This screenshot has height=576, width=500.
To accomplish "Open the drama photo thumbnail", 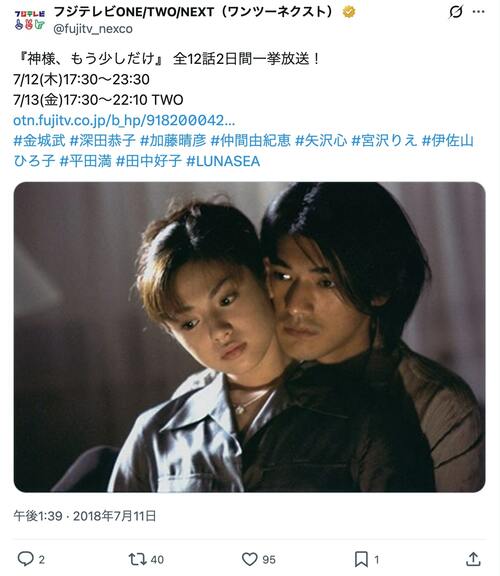I will tap(249, 337).
